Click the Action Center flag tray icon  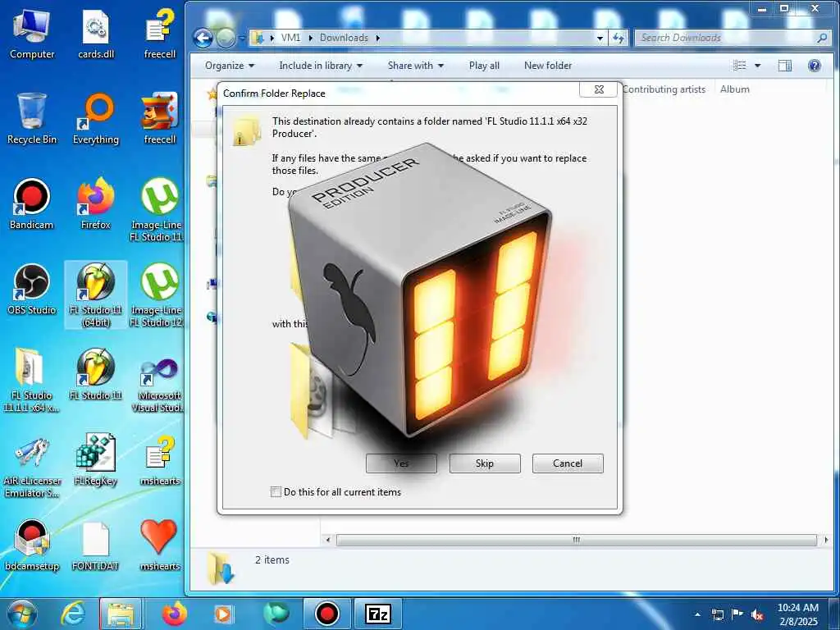pos(737,614)
